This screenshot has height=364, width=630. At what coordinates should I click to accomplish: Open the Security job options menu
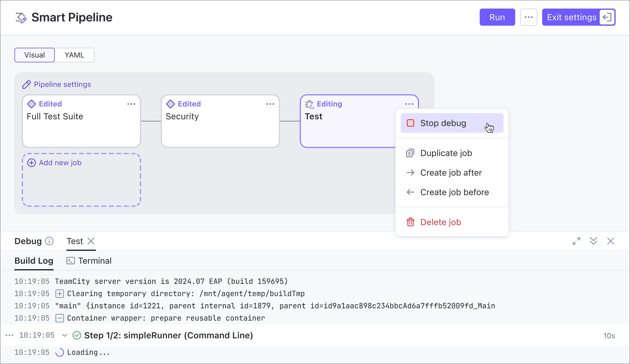point(270,104)
